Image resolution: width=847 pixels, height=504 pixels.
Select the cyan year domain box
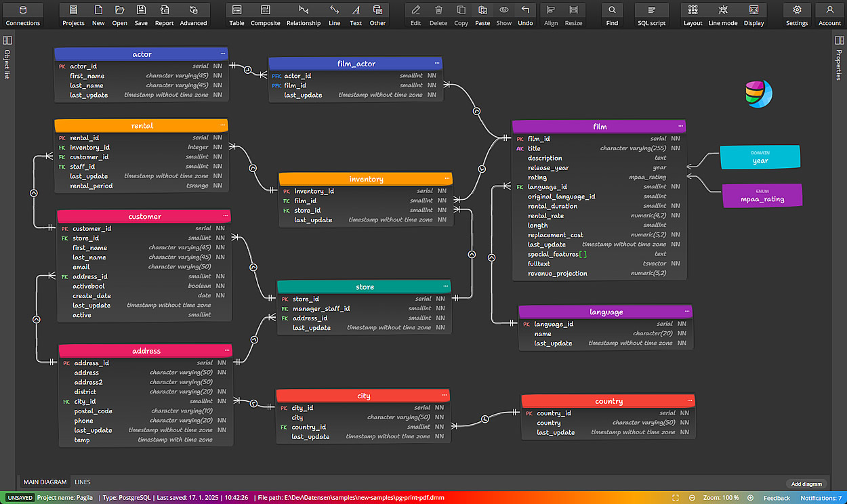[760, 157]
